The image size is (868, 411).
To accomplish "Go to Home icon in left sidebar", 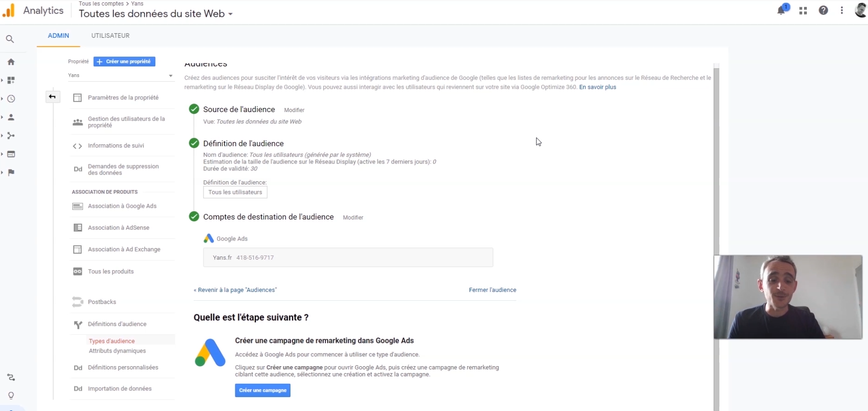I will (x=11, y=62).
